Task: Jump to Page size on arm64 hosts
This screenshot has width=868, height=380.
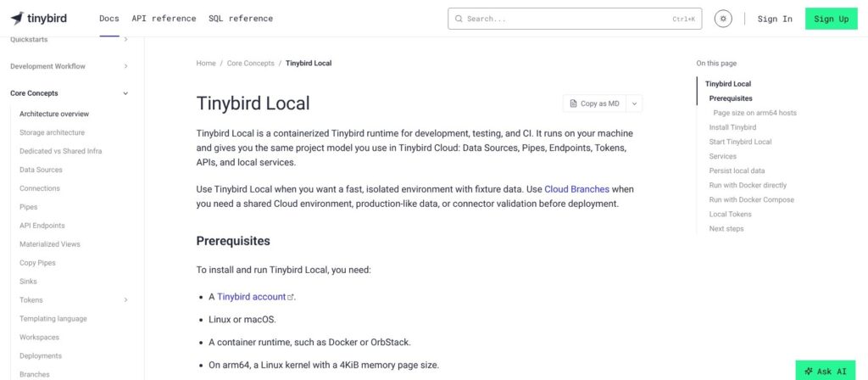Action: 755,113
